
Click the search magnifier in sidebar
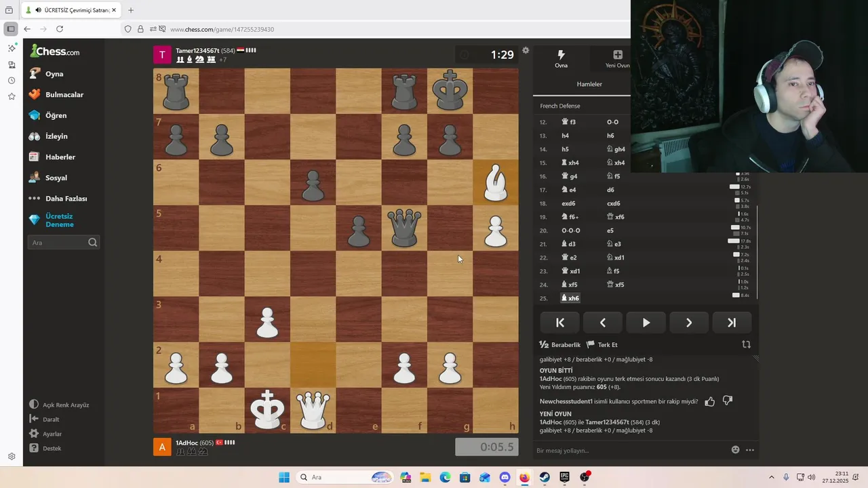click(x=93, y=243)
